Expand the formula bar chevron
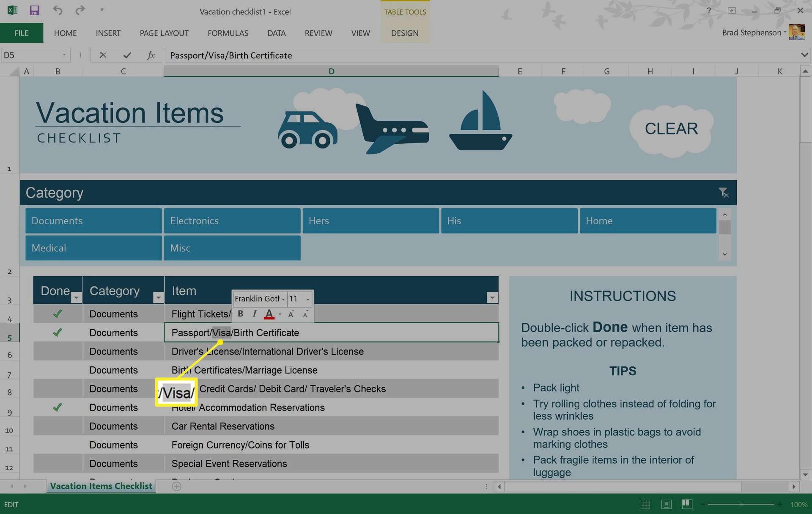The height and width of the screenshot is (514, 812). pyautogui.click(x=804, y=55)
